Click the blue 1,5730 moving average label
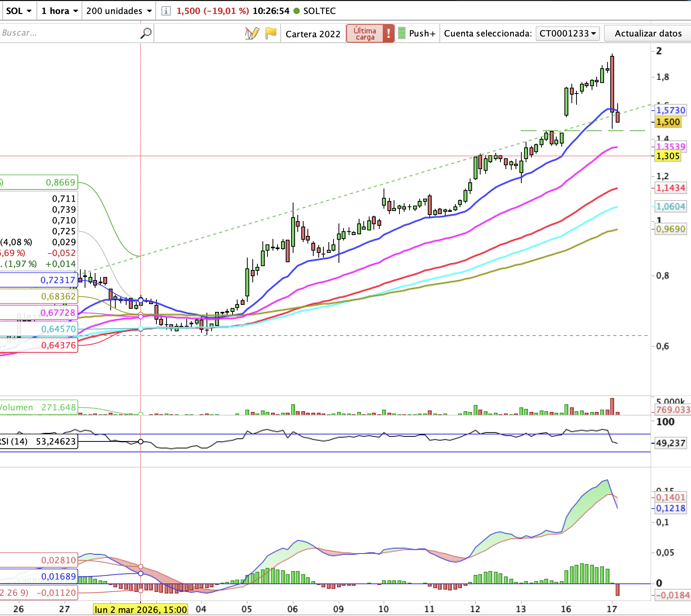Screen dimensions: 691x616 670,110
